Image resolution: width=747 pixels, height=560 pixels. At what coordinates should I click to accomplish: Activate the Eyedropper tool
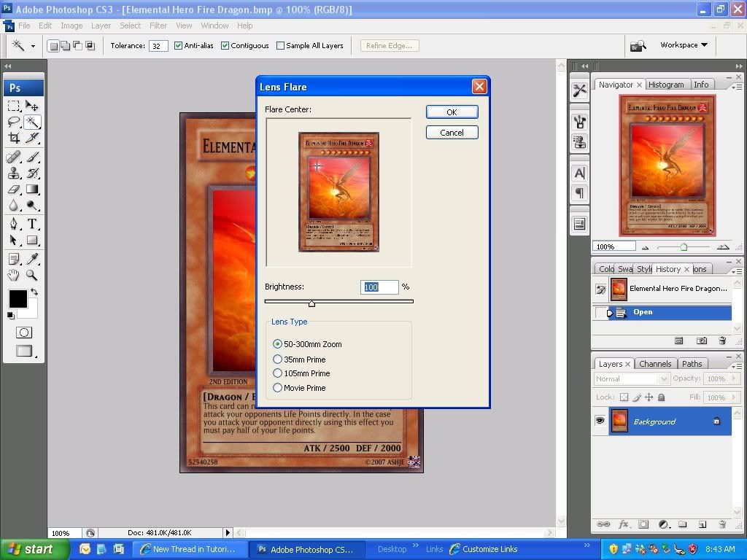pos(32,259)
